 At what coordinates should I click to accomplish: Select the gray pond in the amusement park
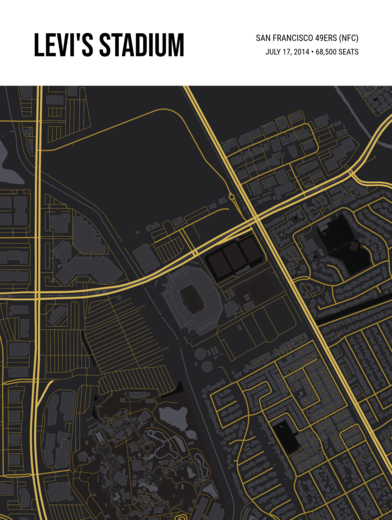[x=175, y=419]
